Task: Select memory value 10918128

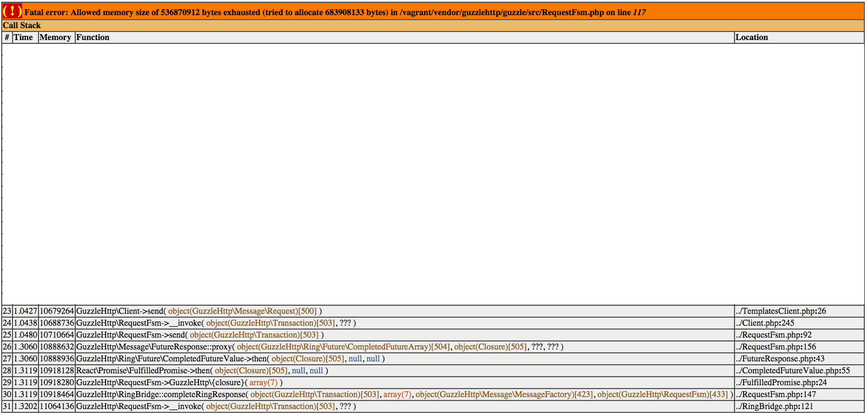Action: [x=57, y=371]
